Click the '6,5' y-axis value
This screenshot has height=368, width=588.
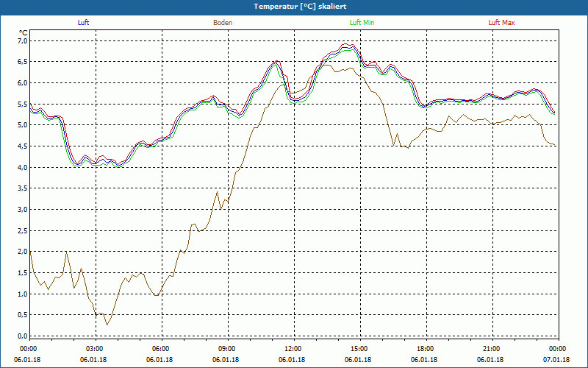click(23, 62)
